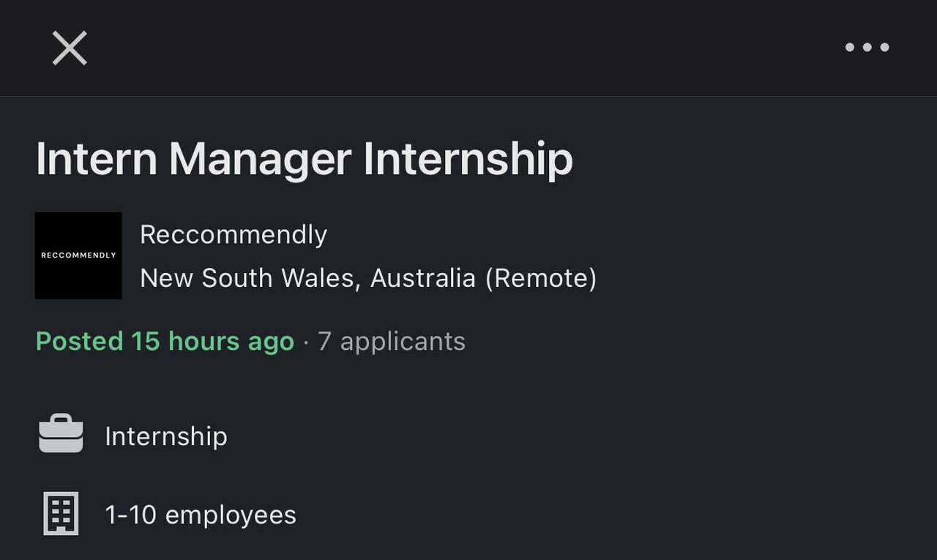Click the dark header bar area
This screenshot has width=937, height=560.
(468, 48)
